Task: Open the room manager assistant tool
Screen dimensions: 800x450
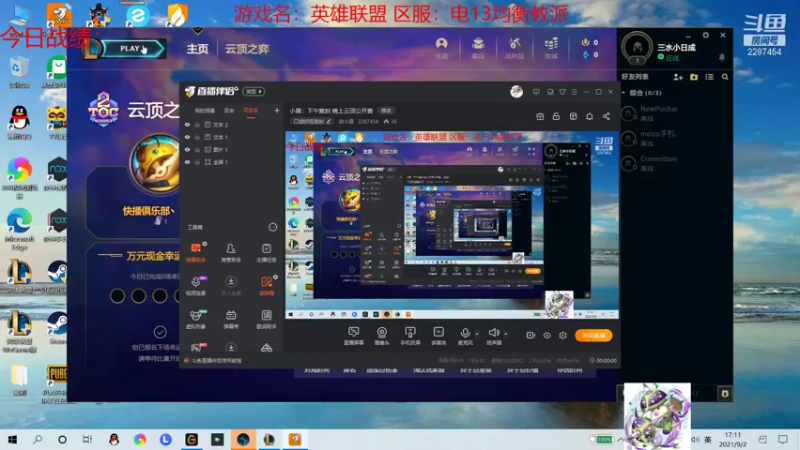Action: [x=231, y=253]
